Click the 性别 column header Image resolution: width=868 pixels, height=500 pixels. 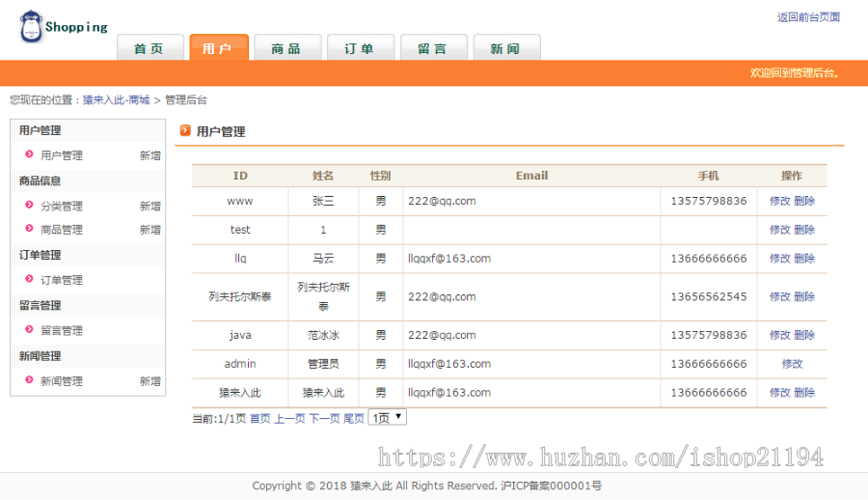[x=381, y=176]
